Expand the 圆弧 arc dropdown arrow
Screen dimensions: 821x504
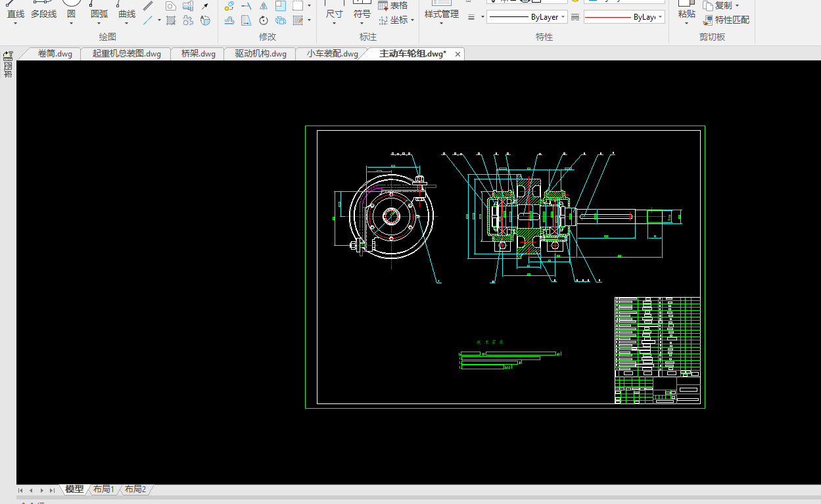coord(99,24)
